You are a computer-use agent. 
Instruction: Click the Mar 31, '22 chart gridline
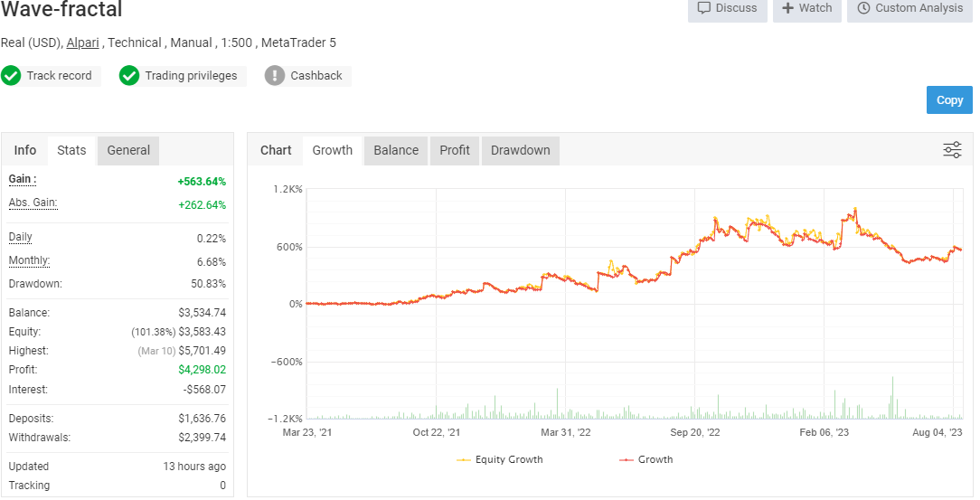click(x=566, y=303)
